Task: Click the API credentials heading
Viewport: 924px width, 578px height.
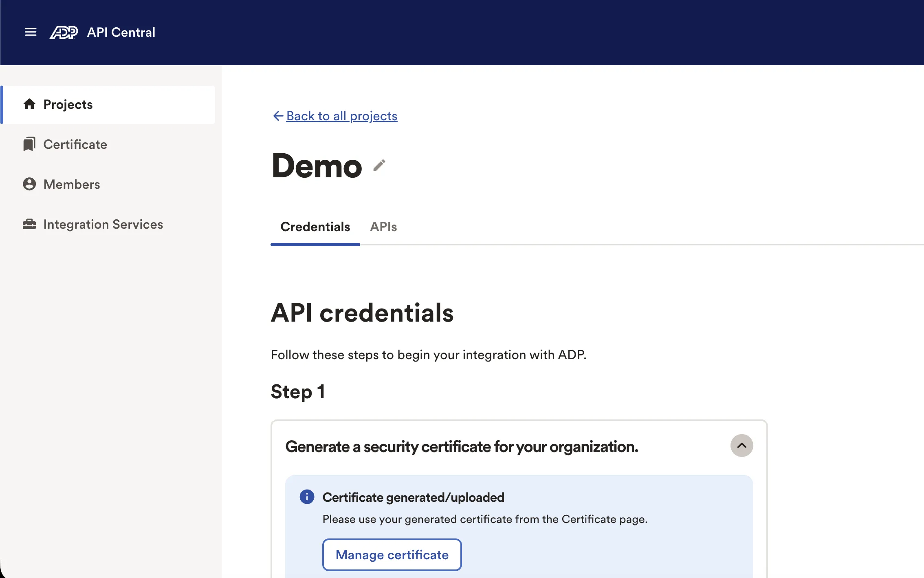Action: 362,313
